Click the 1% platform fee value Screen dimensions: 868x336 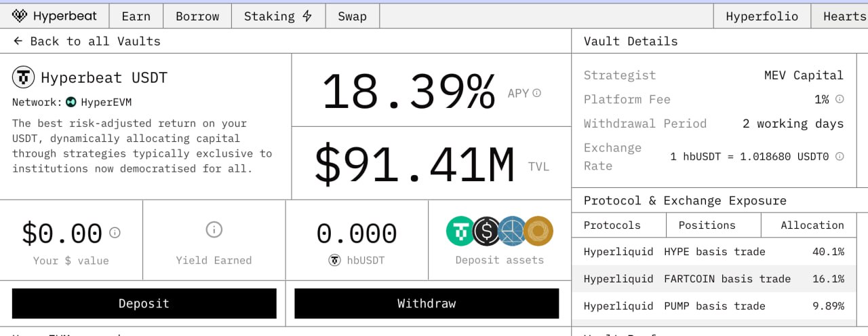822,99
